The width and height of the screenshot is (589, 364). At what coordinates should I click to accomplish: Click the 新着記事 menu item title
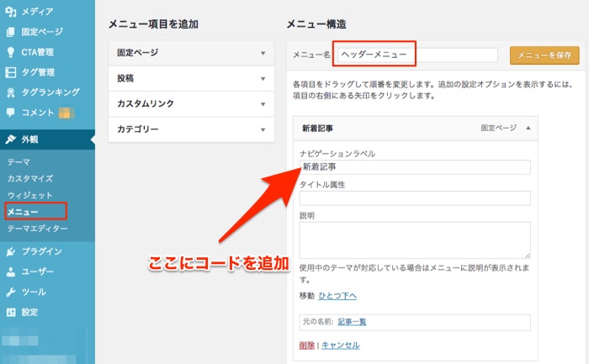(x=317, y=129)
